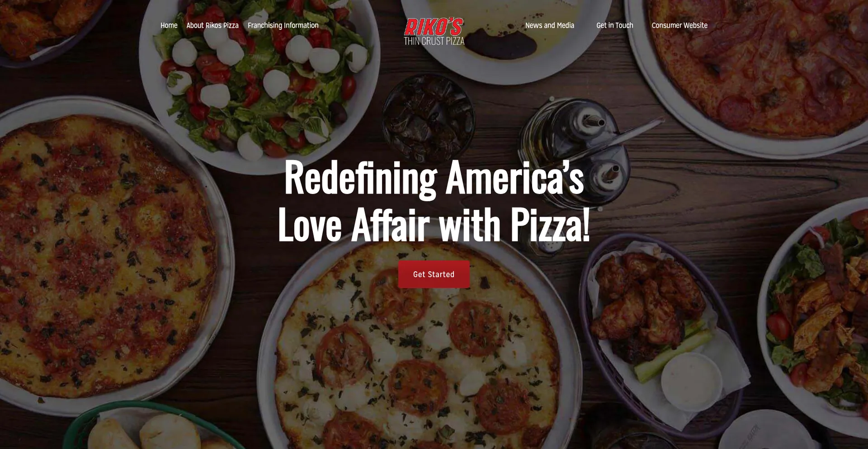Image resolution: width=868 pixels, height=449 pixels.
Task: Go to the Home page link
Action: pos(169,25)
